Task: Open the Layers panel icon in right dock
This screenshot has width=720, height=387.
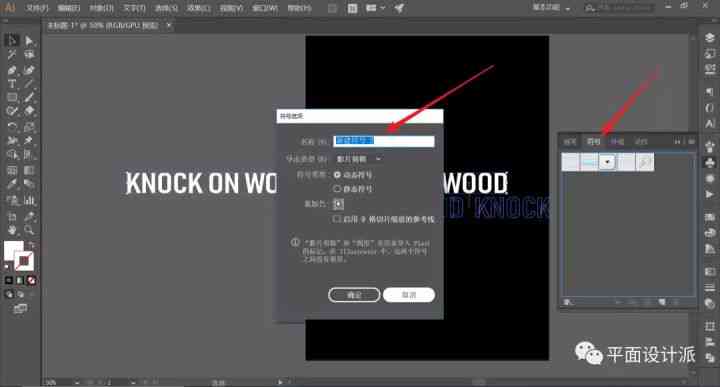Action: click(710, 38)
